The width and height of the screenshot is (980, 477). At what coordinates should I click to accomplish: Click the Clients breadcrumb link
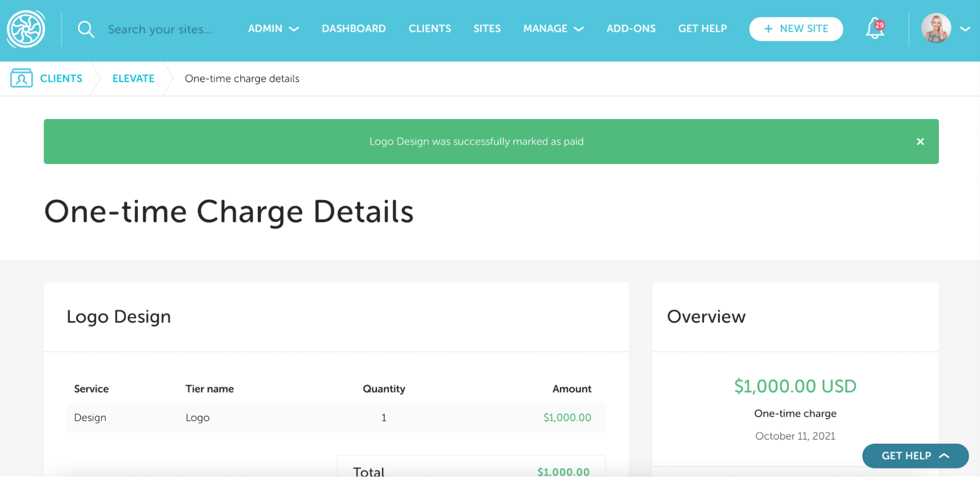click(x=61, y=78)
